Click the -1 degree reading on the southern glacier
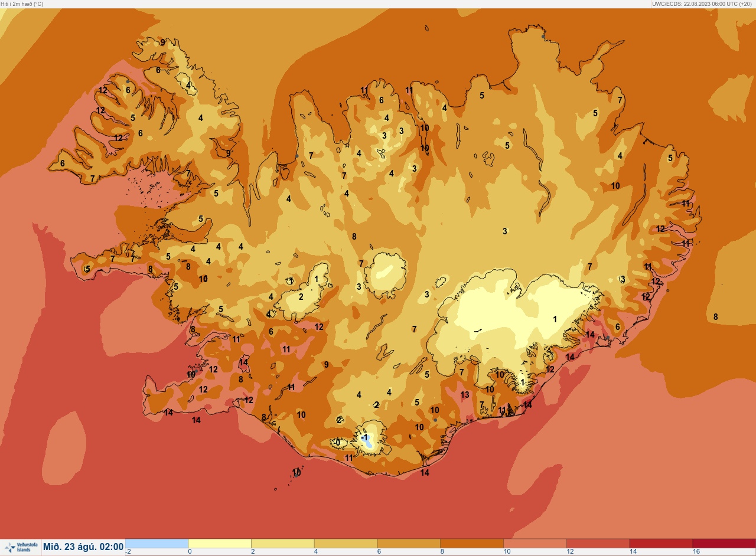Screen dimensions: 756x556 point(364,437)
